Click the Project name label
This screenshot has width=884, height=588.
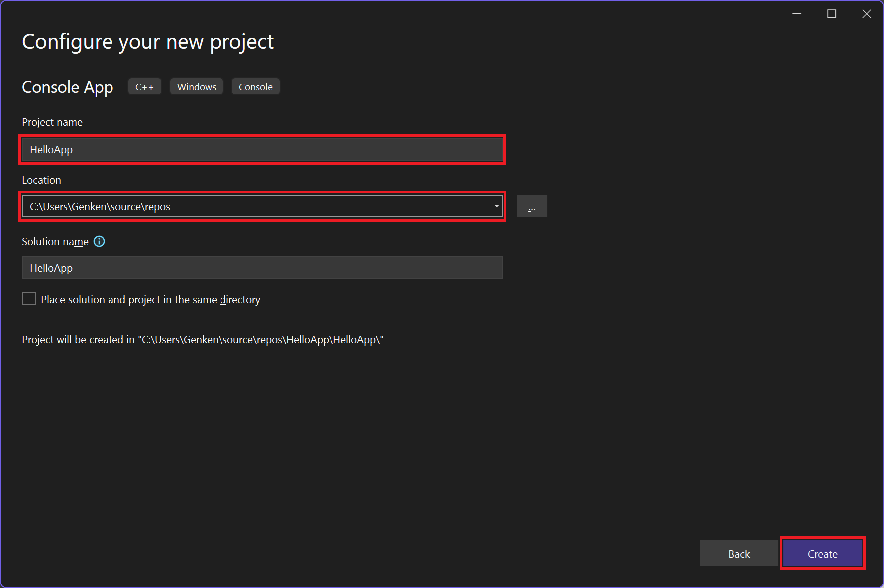pos(52,122)
